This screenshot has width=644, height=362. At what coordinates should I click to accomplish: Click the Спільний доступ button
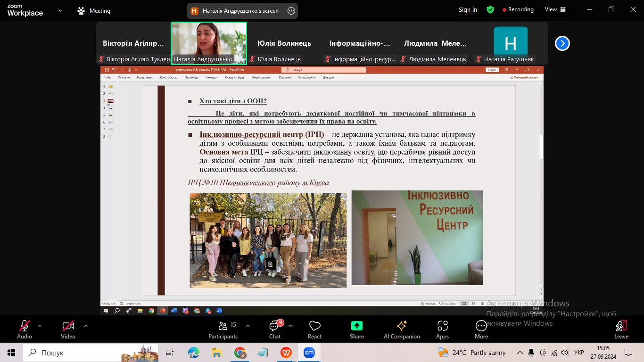[x=524, y=77]
